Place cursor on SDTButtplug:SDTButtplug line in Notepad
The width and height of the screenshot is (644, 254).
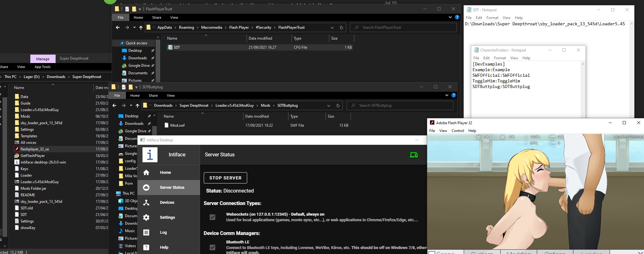point(501,87)
